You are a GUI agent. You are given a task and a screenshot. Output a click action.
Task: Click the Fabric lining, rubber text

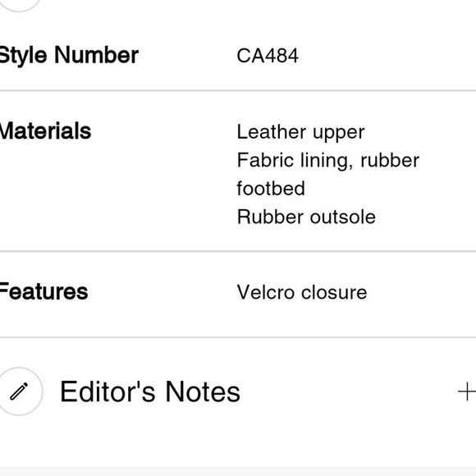pyautogui.click(x=328, y=160)
